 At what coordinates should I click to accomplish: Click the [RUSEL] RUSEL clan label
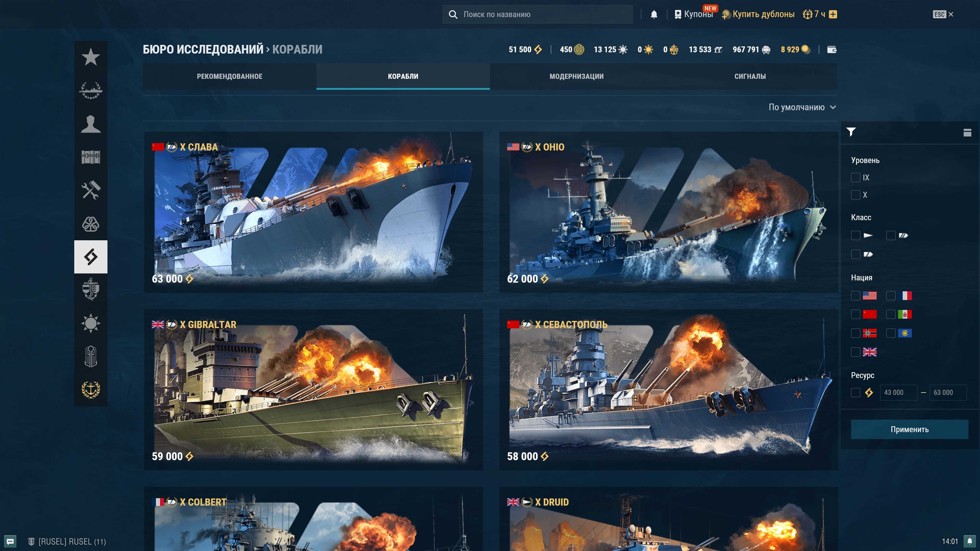click(67, 542)
